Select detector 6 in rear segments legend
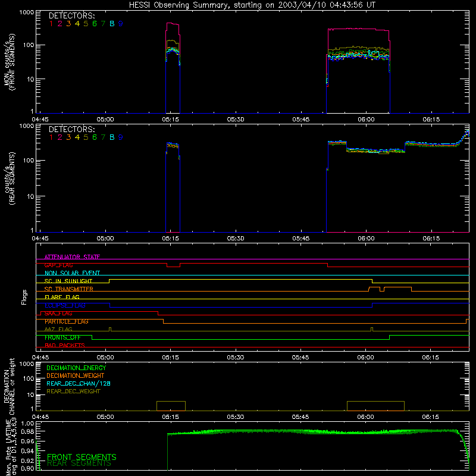 click(95, 137)
